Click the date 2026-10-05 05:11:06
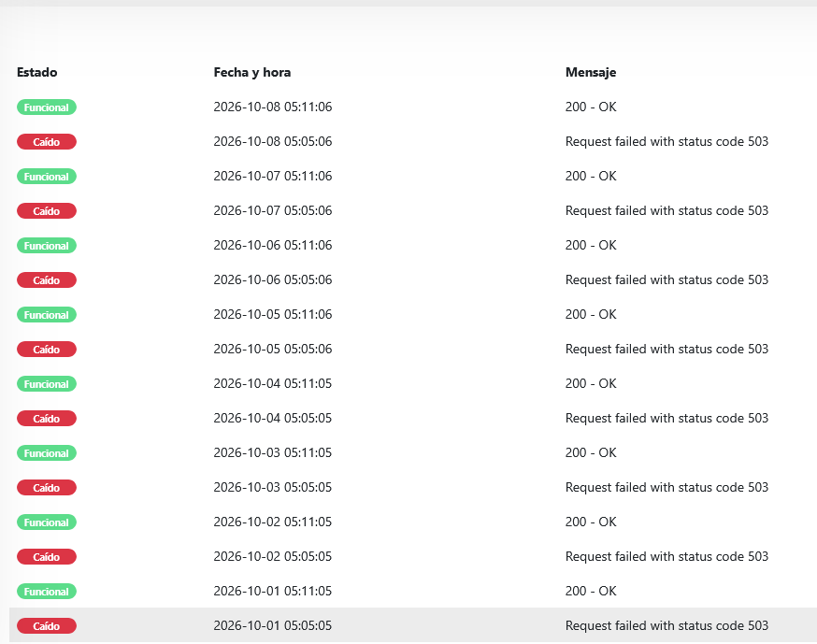 [x=273, y=315]
